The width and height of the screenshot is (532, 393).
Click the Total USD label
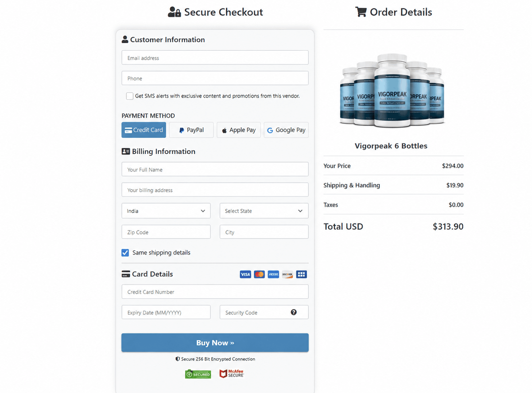[343, 226]
